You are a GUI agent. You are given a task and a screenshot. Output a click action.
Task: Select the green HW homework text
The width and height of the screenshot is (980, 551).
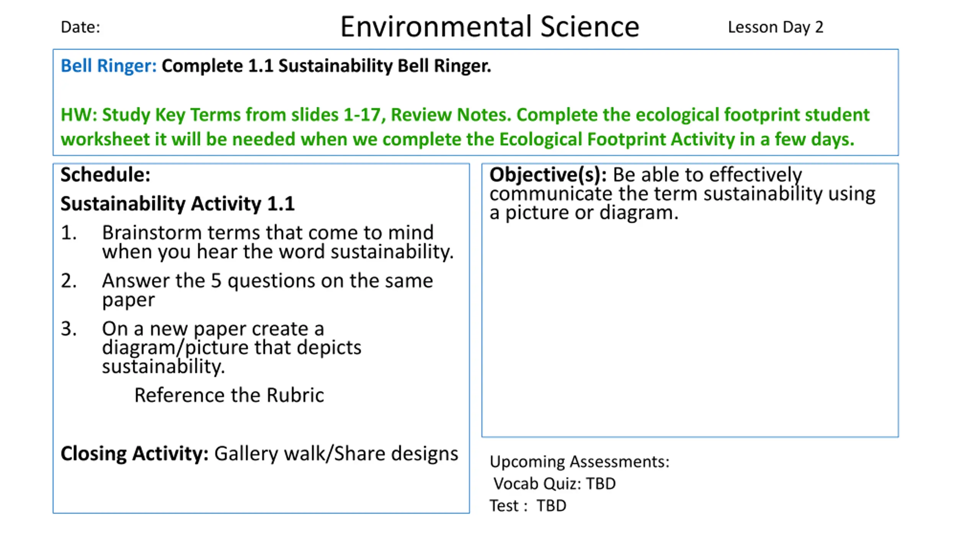click(465, 127)
